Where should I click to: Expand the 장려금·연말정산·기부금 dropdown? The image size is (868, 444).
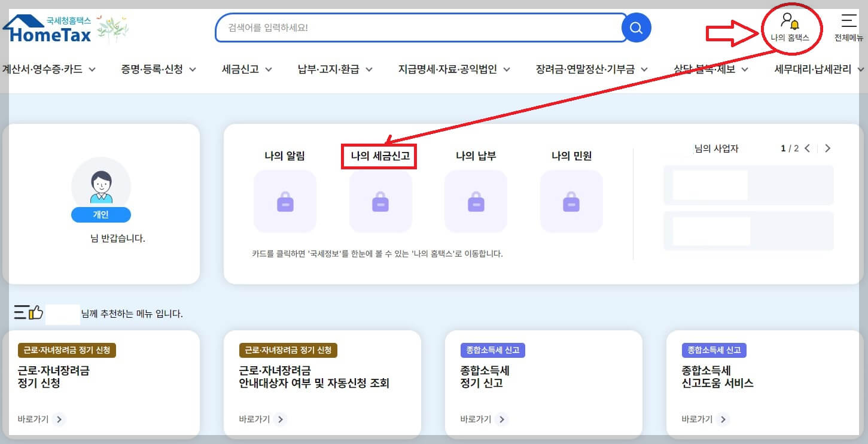pyautogui.click(x=587, y=69)
